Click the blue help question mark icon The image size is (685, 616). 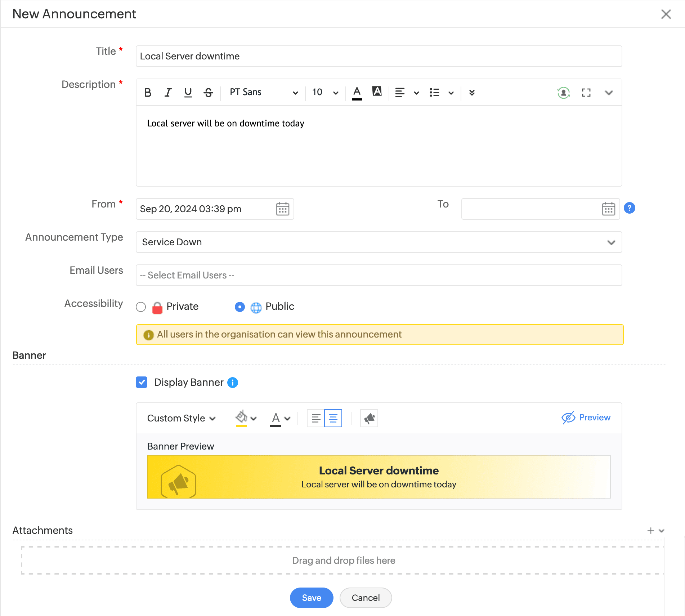pyautogui.click(x=629, y=208)
